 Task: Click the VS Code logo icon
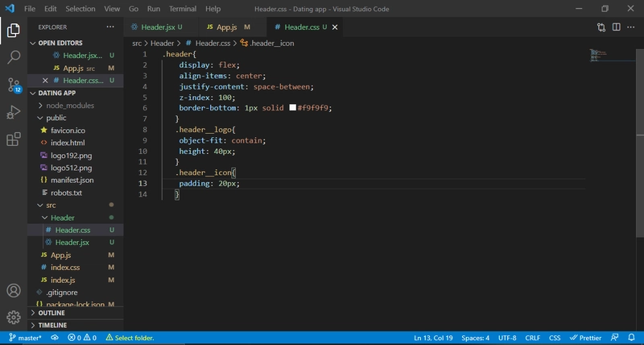tap(10, 9)
